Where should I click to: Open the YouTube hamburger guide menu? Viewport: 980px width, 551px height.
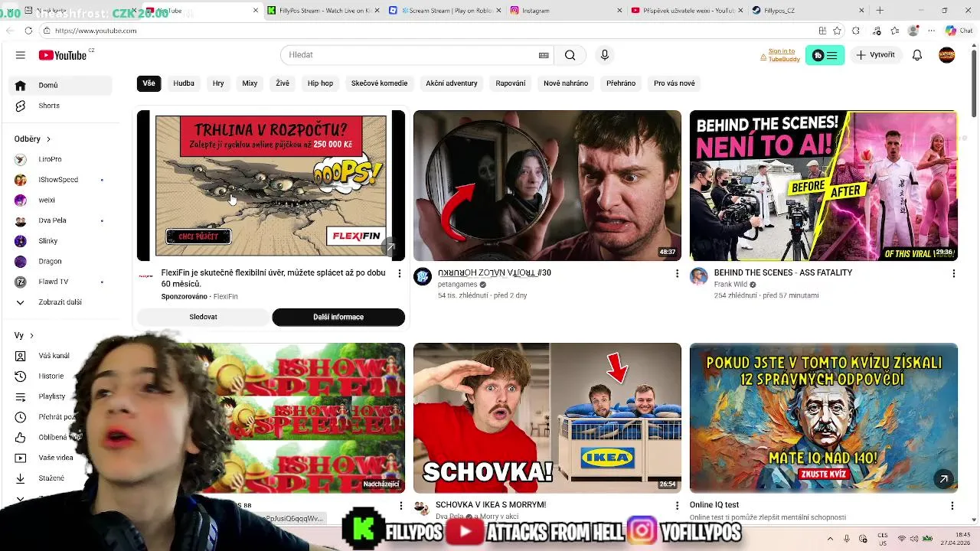[x=21, y=55]
